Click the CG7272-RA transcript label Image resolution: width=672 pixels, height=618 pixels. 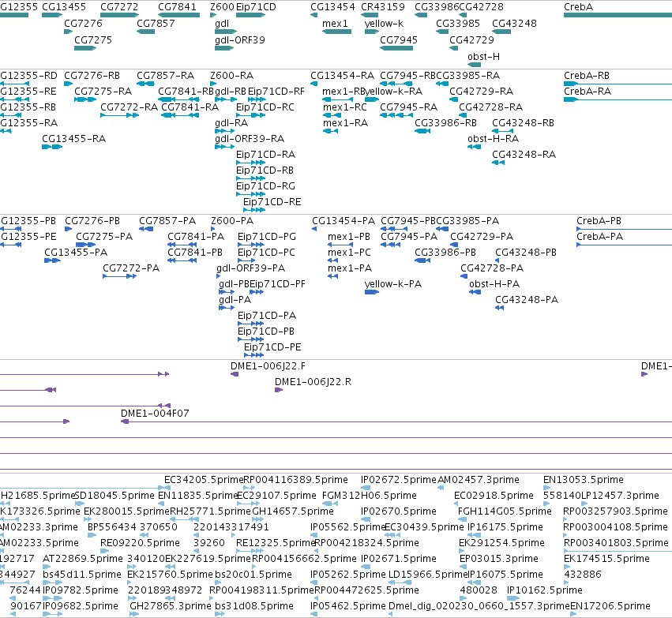click(129, 107)
